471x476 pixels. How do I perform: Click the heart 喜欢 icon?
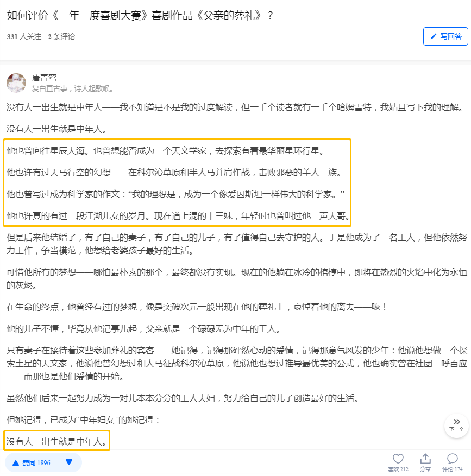pos(398,459)
